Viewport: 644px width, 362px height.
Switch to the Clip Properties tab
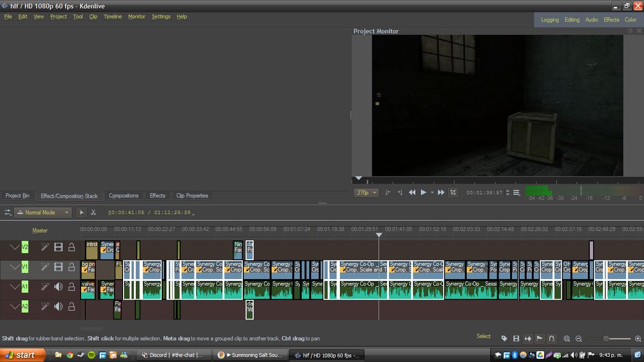(192, 196)
